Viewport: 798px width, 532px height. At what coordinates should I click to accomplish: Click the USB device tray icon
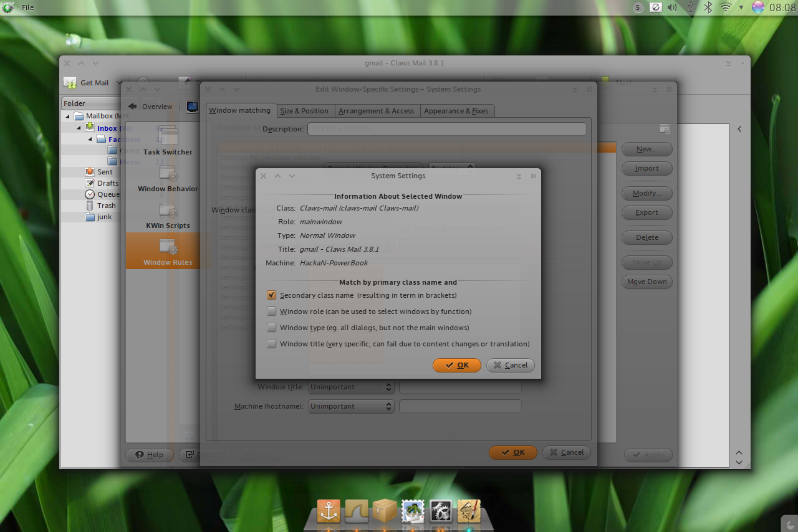690,7
